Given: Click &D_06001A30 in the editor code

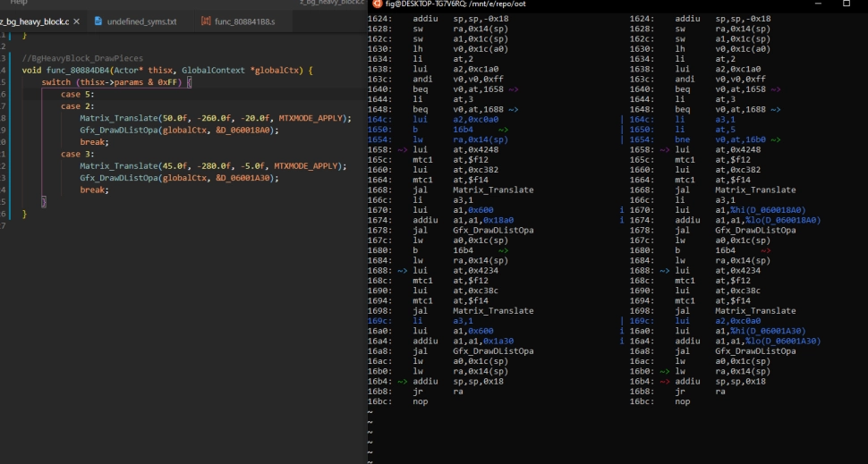Looking at the screenshot, I should point(244,178).
